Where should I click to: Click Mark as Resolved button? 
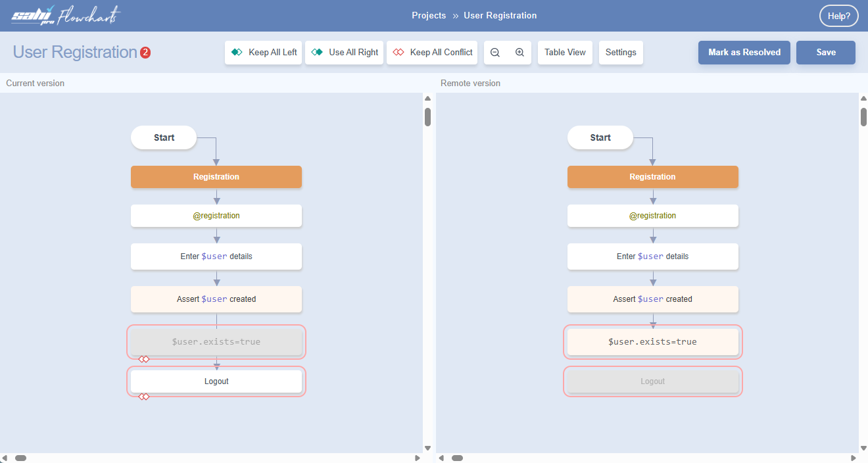(x=744, y=53)
